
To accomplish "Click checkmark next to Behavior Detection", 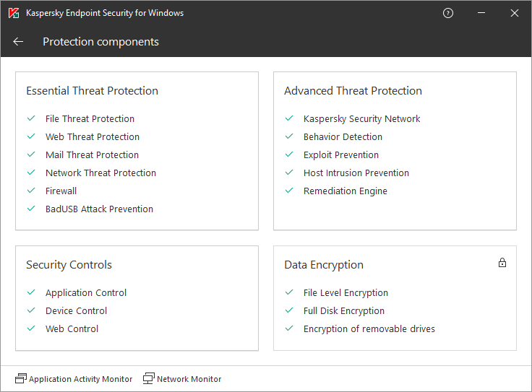I will [289, 136].
